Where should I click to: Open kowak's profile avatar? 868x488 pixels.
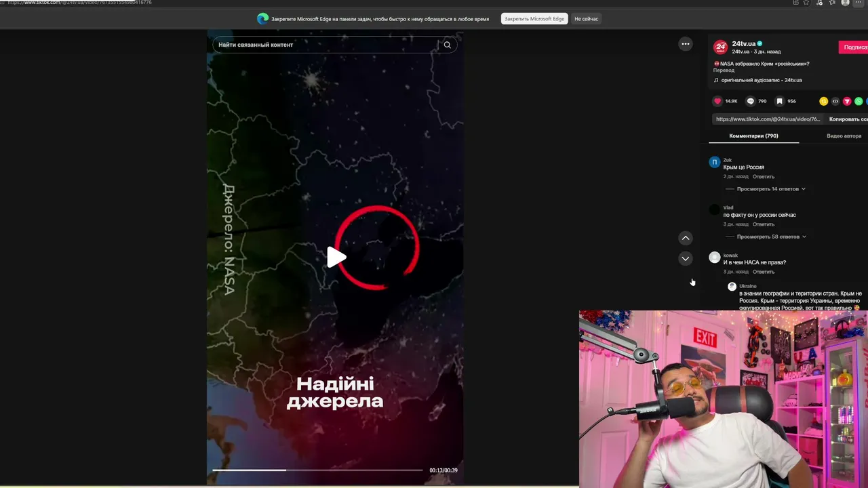click(x=715, y=257)
